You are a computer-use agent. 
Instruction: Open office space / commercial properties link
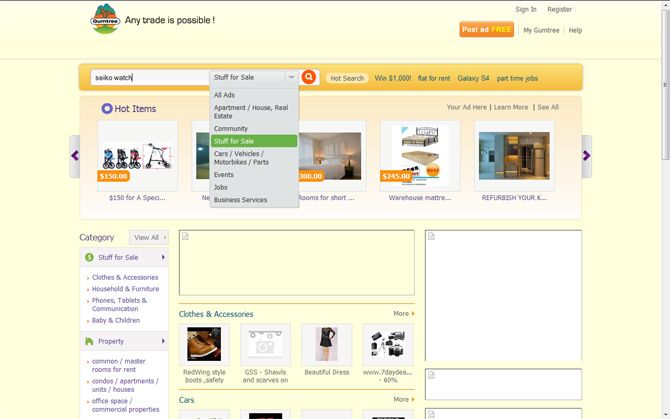[x=125, y=405]
